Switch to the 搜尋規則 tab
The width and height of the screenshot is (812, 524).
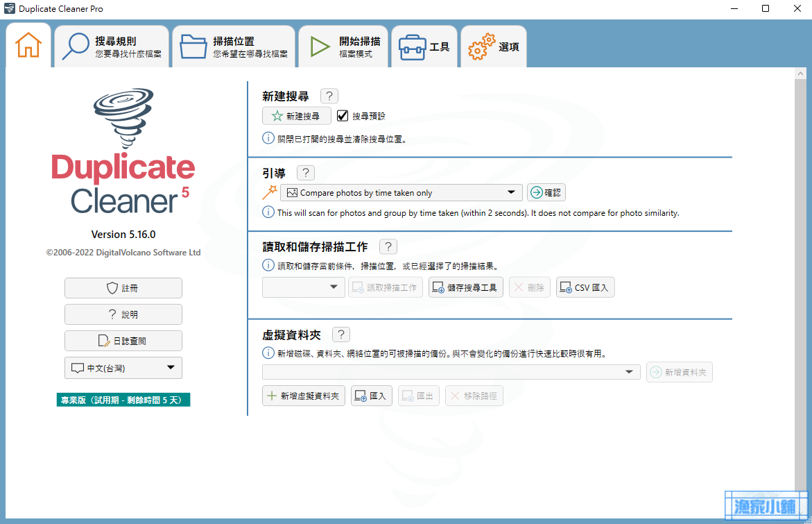click(x=112, y=47)
